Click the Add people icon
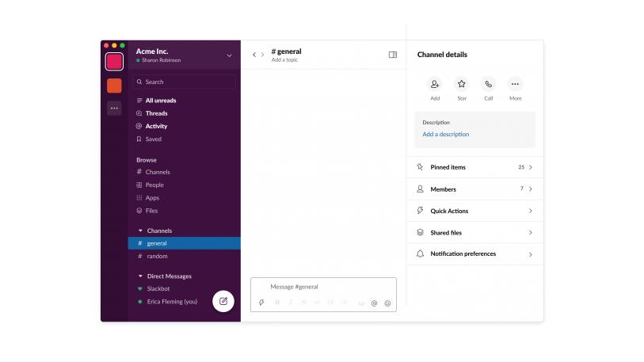 pyautogui.click(x=435, y=84)
